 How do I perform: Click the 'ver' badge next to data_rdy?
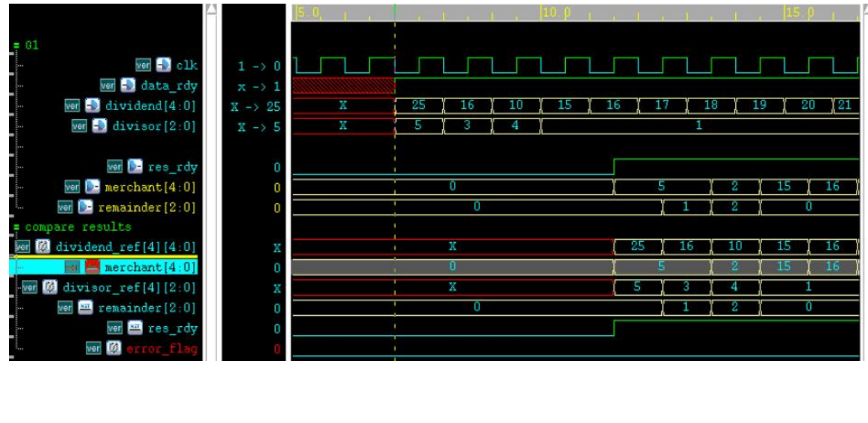point(109,85)
